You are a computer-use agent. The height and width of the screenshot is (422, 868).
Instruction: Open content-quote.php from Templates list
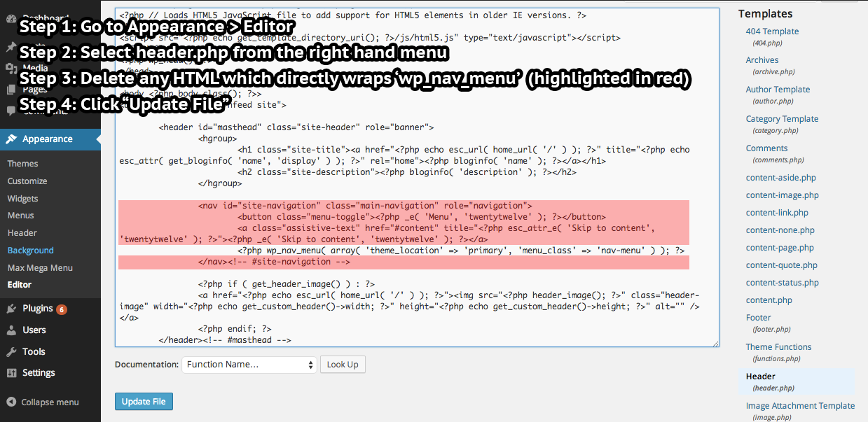[781, 265]
